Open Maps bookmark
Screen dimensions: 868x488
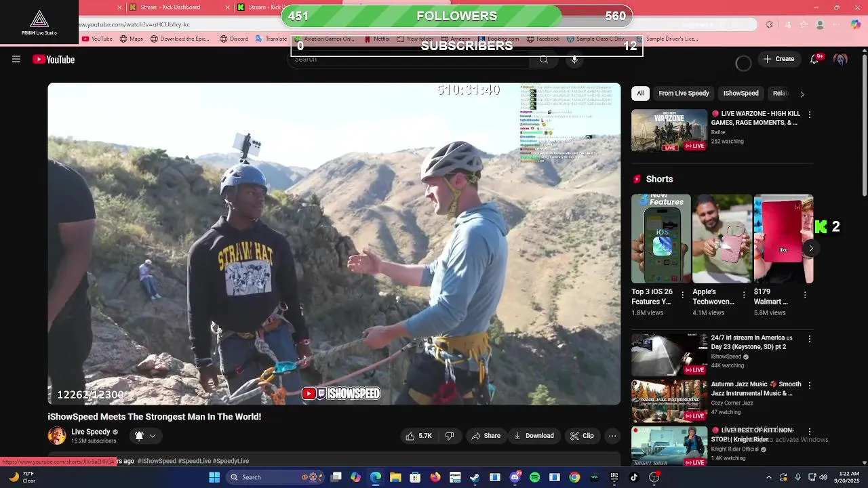131,39
